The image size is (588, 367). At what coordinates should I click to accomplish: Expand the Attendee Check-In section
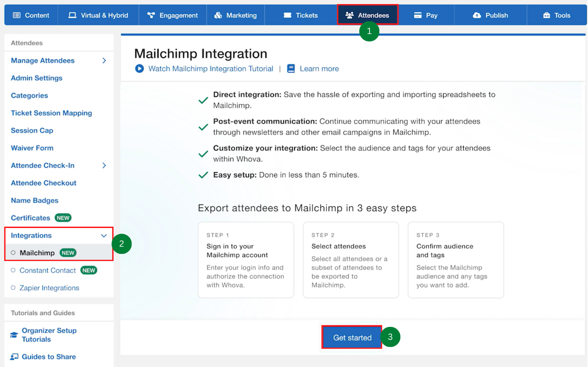tap(104, 165)
